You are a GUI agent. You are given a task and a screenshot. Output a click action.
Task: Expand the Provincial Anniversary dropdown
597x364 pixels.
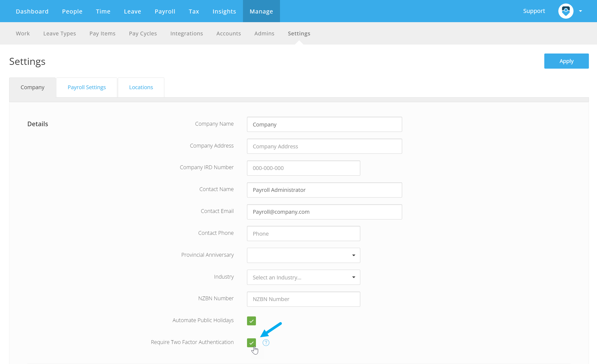[303, 255]
